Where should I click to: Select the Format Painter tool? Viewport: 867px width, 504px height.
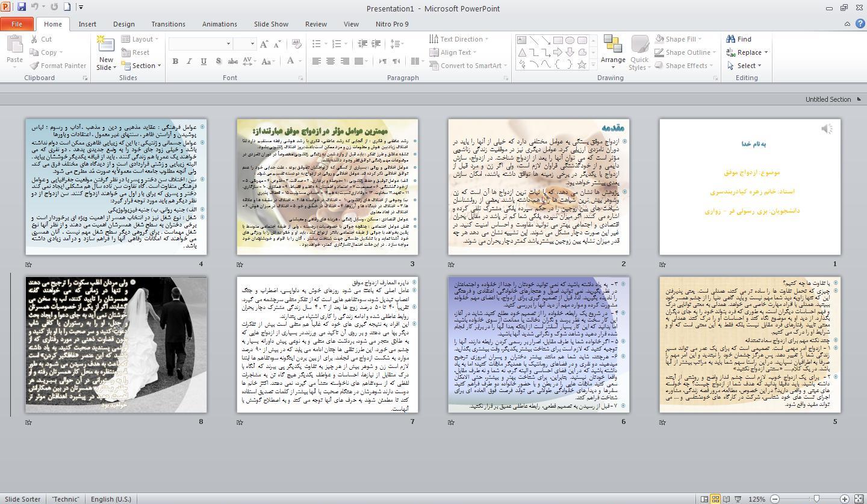58,66
